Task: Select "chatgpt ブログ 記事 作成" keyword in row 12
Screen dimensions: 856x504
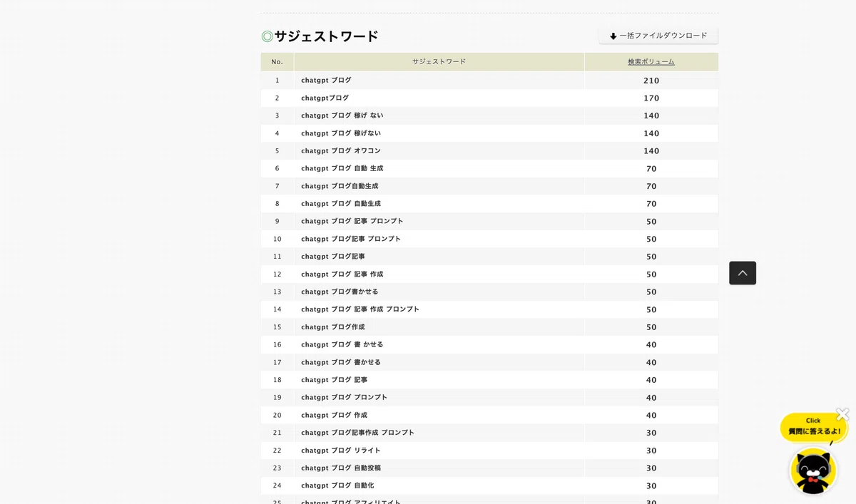Action: pyautogui.click(x=342, y=274)
